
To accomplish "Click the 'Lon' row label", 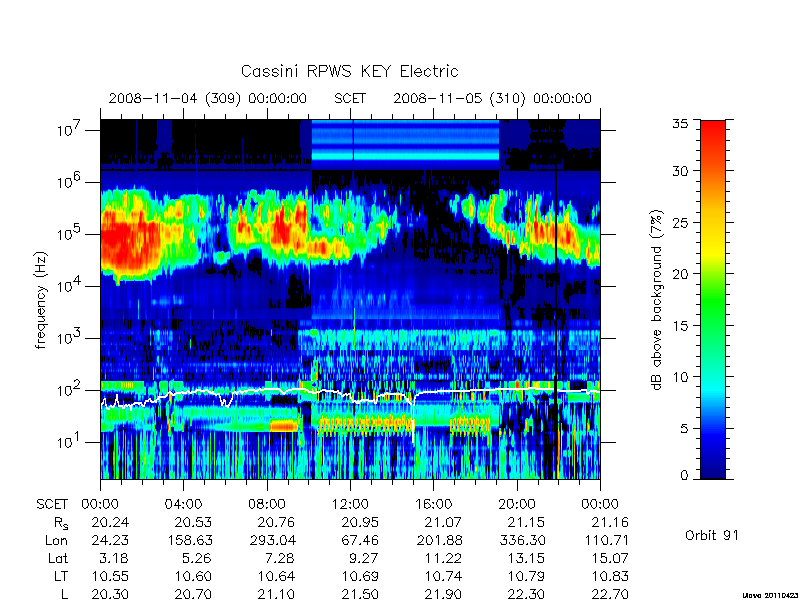I will click(57, 540).
